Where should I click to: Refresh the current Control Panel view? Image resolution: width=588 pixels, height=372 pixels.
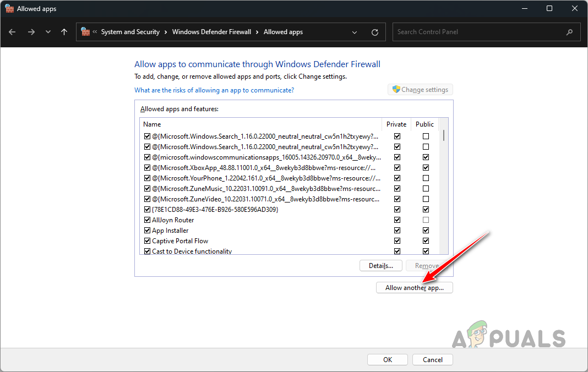point(375,32)
